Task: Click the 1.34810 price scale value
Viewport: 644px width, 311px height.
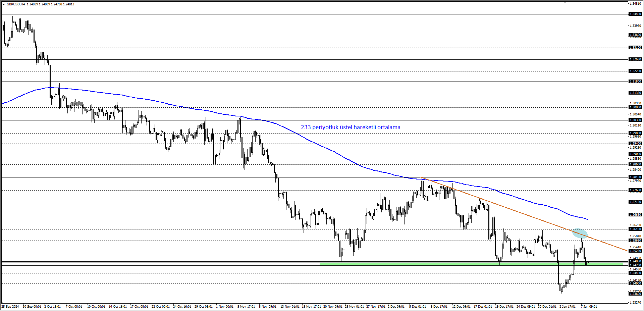Action: pos(636,4)
